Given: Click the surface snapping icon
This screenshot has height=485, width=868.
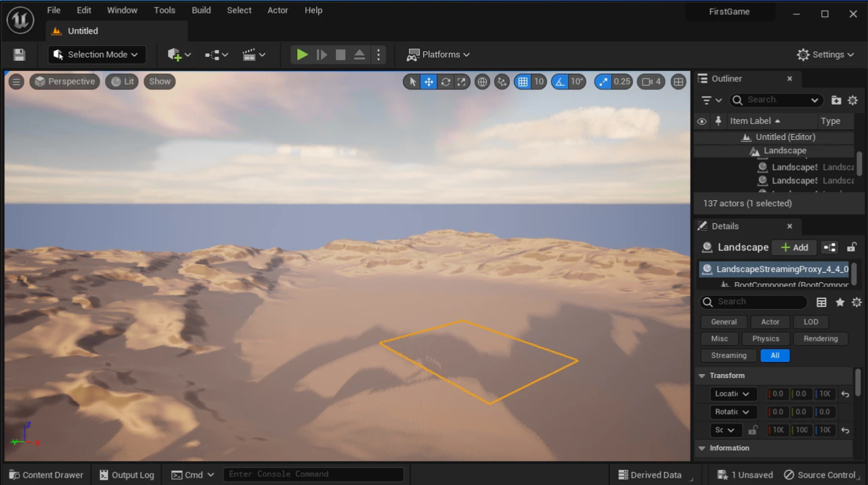Looking at the screenshot, I should pos(502,82).
